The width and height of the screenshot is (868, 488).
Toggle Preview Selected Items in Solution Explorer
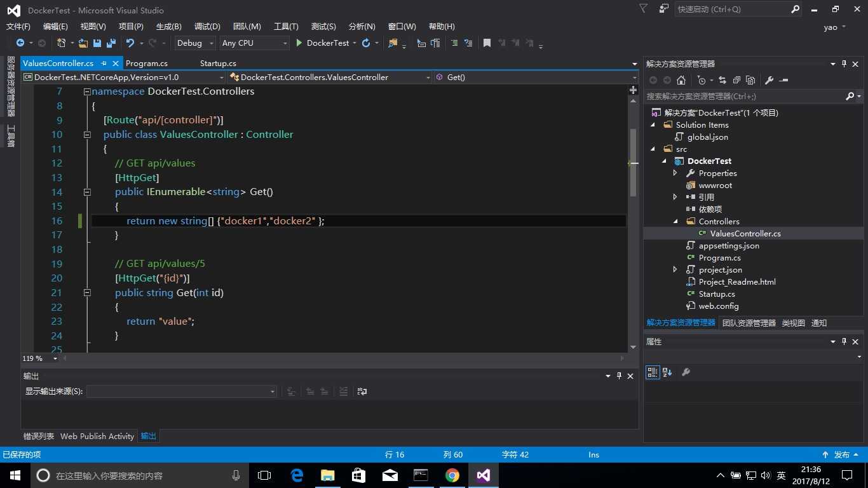point(783,80)
